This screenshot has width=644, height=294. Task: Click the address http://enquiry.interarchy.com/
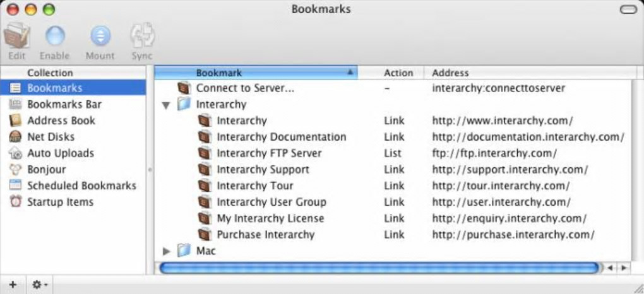(x=510, y=218)
